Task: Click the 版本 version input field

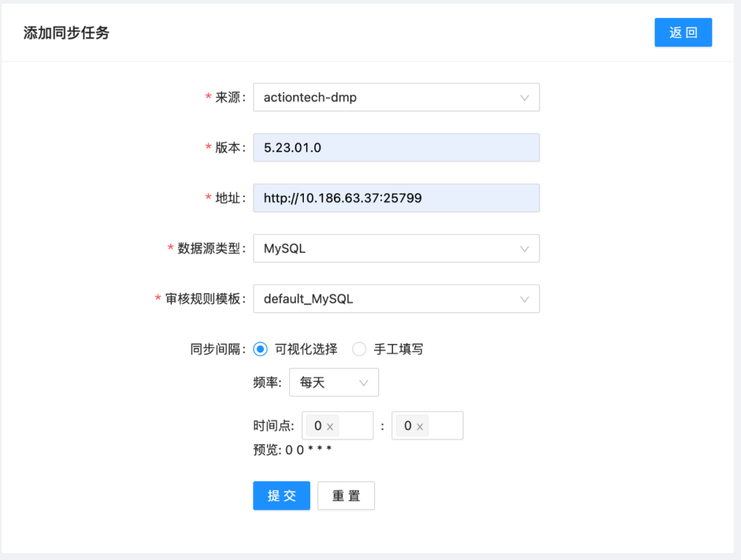Action: (396, 148)
